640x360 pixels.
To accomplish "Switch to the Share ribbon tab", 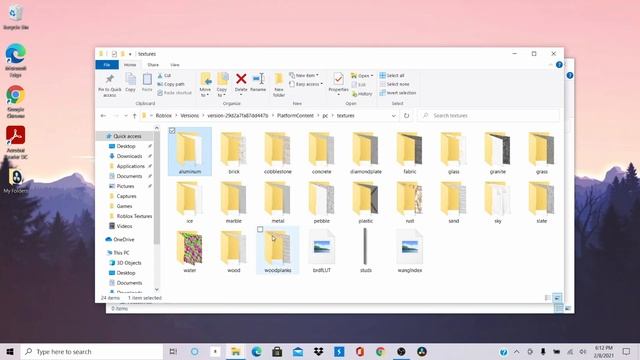I will pos(153,65).
